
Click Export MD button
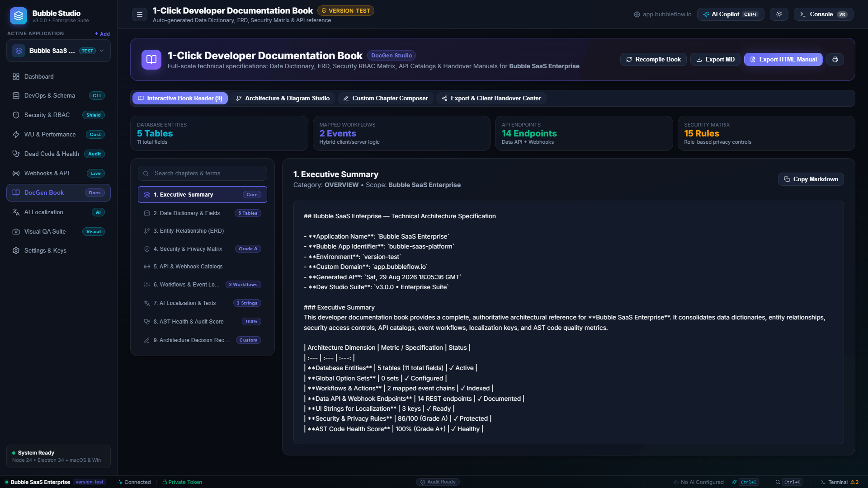click(x=715, y=60)
